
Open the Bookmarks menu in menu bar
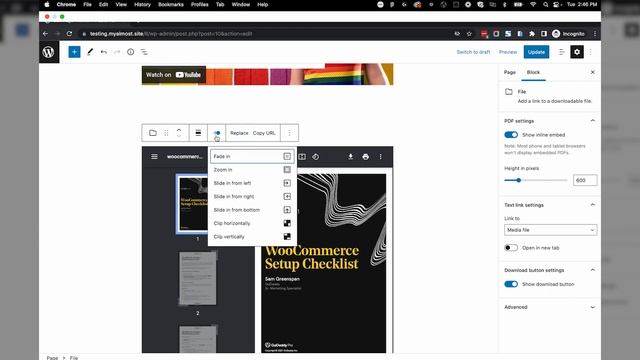[171, 4]
